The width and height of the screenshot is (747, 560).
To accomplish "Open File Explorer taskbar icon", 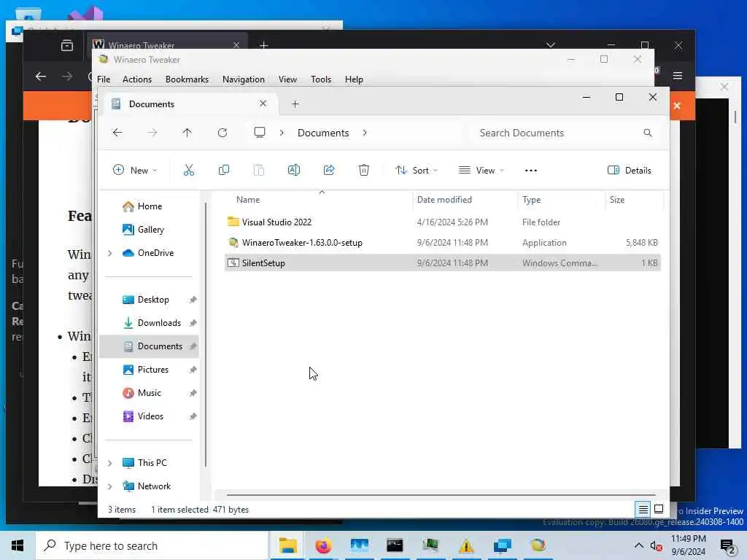I will pos(287,545).
